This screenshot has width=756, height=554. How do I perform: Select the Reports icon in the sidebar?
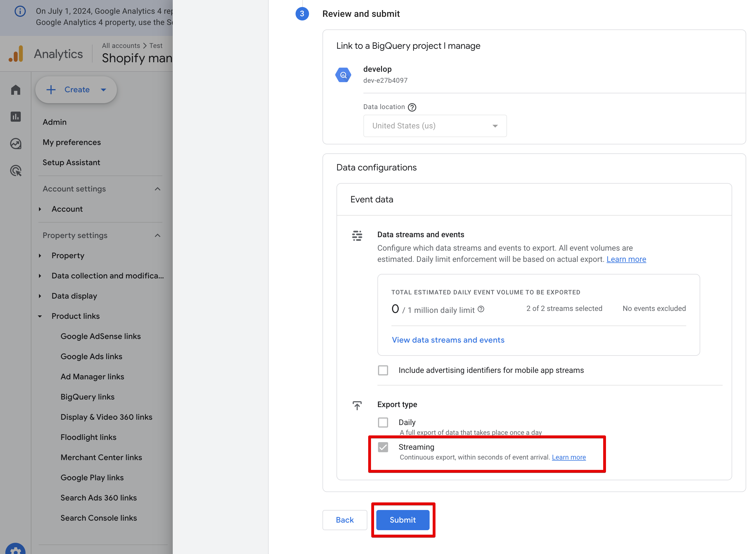15,116
